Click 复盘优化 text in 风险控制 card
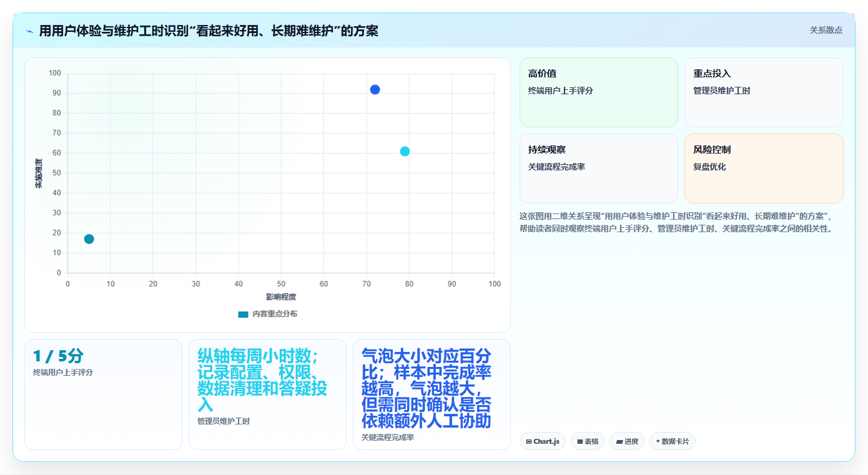 click(x=710, y=167)
